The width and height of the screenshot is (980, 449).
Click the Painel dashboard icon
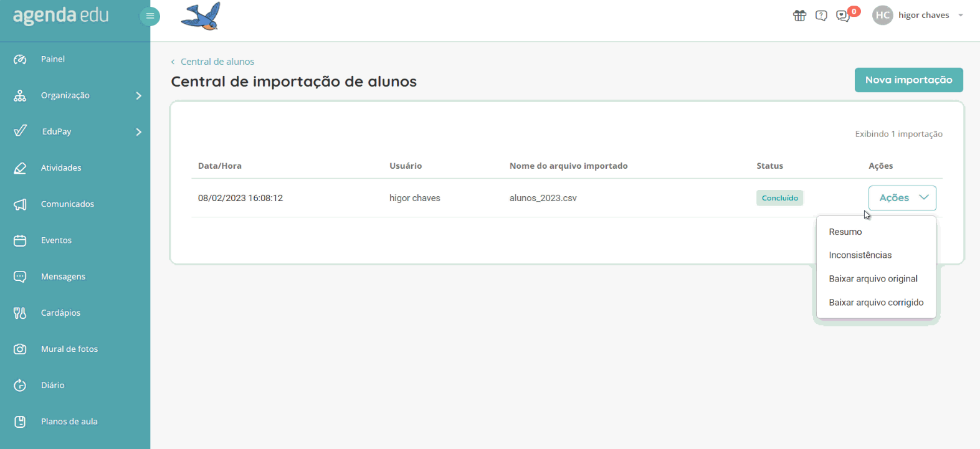coord(20,59)
